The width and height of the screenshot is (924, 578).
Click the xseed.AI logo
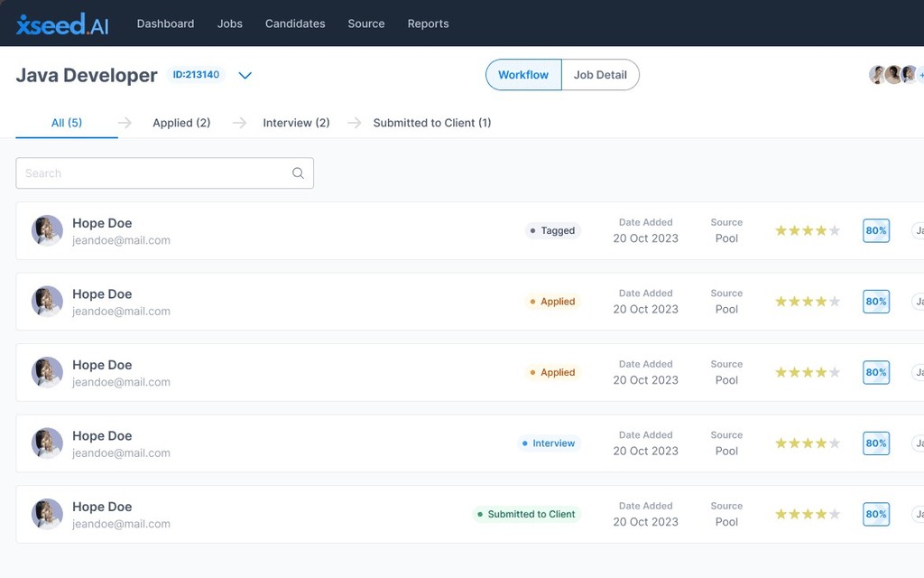coord(62,24)
